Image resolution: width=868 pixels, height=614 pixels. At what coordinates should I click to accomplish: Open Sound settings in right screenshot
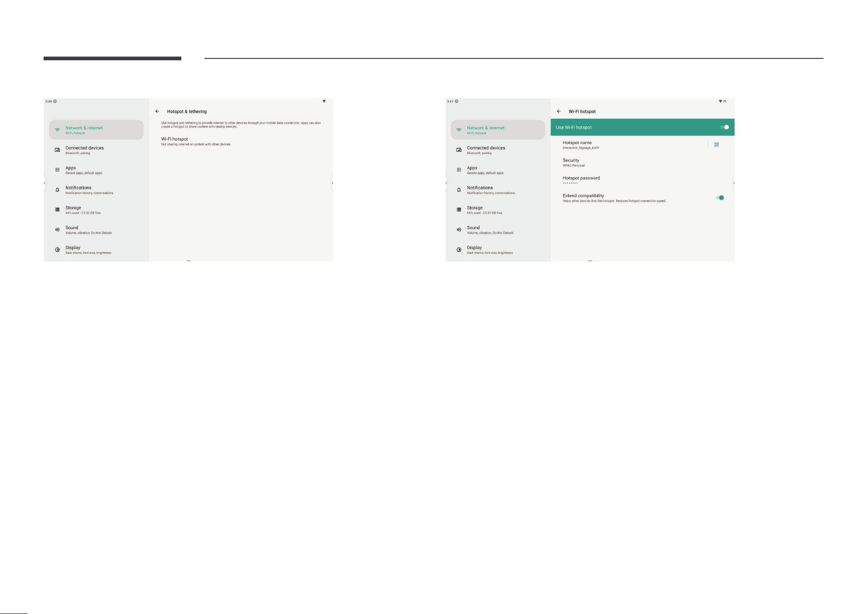pyautogui.click(x=498, y=230)
